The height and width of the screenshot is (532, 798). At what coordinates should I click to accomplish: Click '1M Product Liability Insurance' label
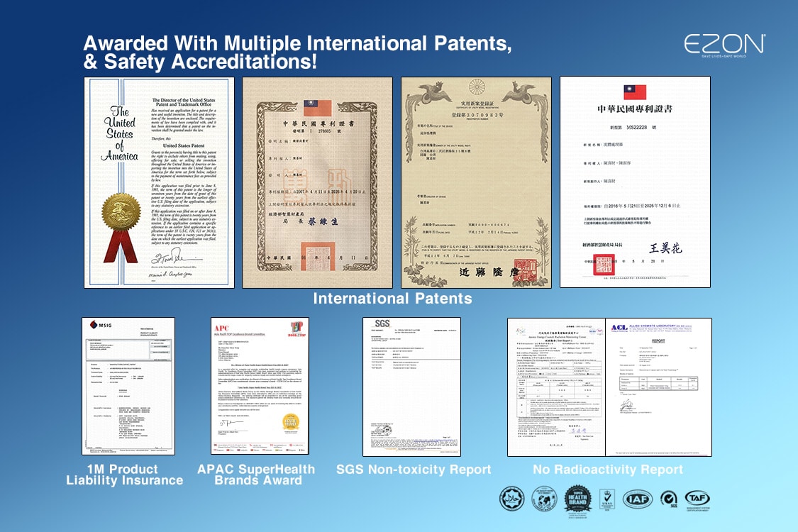click(x=125, y=475)
